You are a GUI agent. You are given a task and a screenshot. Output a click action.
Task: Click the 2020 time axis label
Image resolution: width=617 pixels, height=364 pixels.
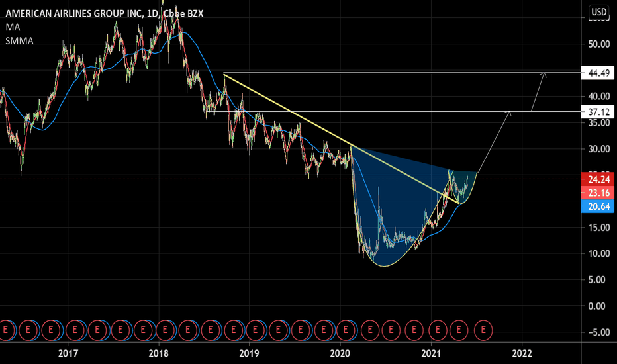(x=340, y=353)
